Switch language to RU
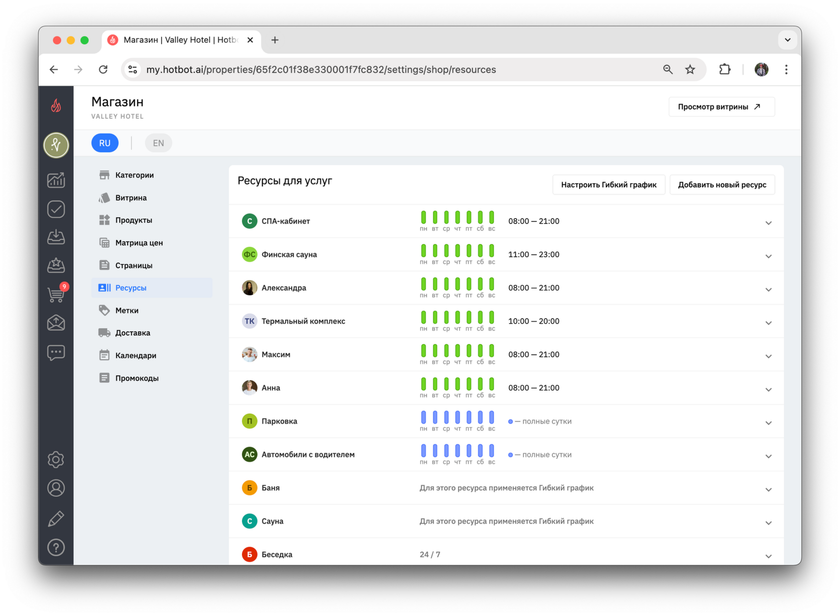Screen dimensions: 840x616 (105, 143)
